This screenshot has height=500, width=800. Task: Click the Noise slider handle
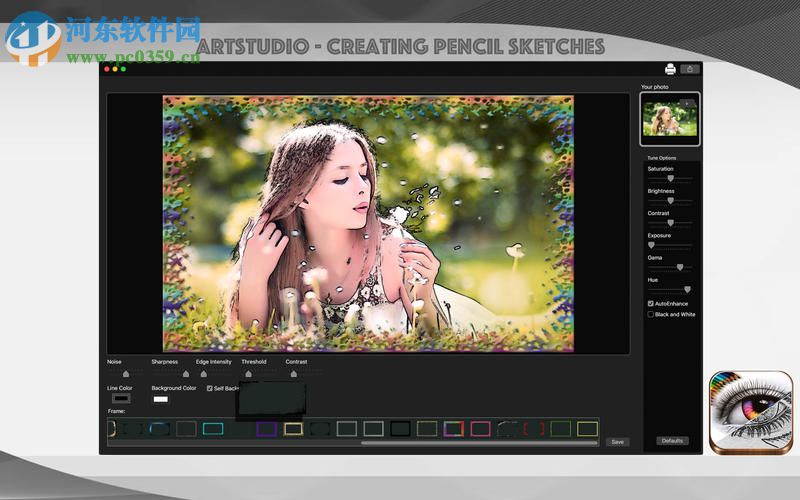pos(126,374)
